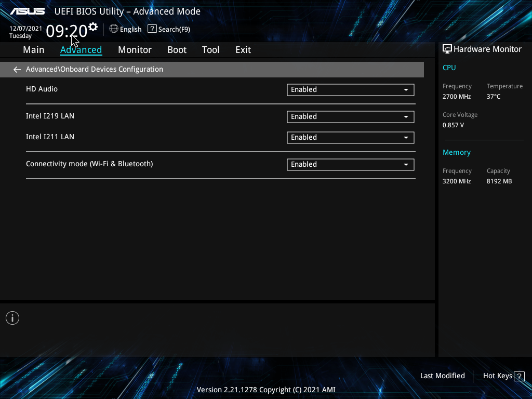Click the 8192 MB capacity value
The image size is (532, 399).
(499, 181)
